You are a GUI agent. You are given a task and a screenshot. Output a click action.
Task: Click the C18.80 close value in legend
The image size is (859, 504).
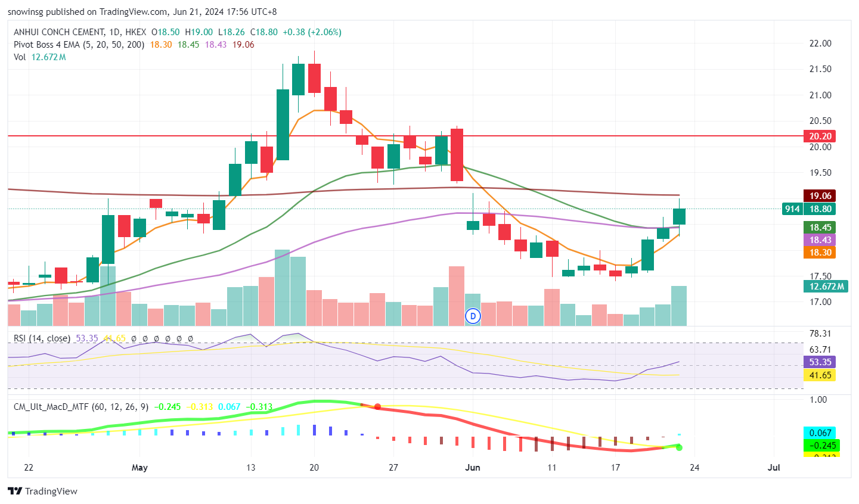(263, 32)
